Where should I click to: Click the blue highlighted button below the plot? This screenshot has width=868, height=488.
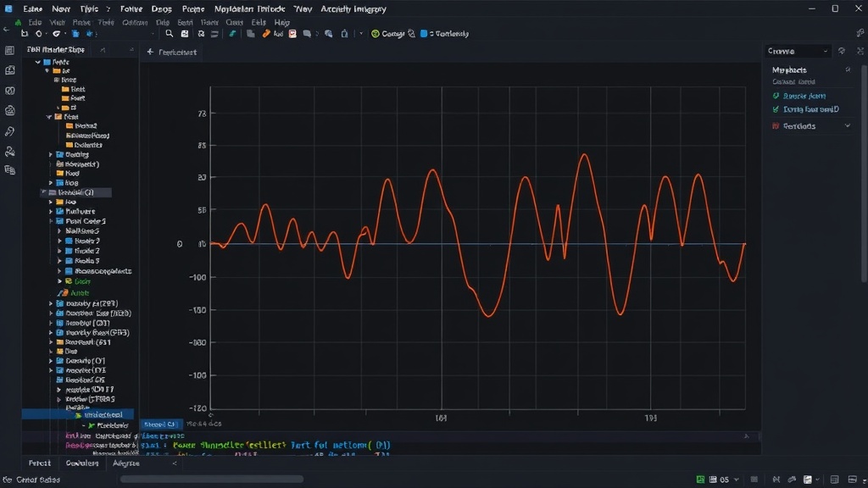160,424
